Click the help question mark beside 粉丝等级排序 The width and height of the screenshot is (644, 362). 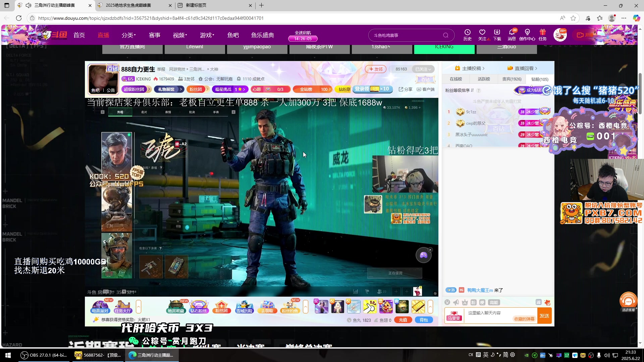479,90
